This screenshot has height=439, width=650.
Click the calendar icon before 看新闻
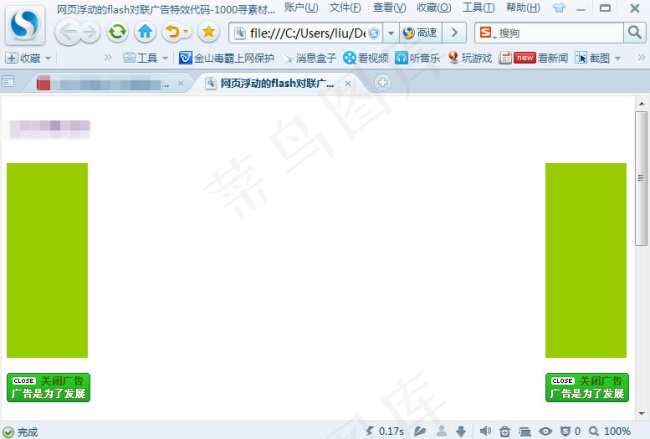tap(505, 58)
